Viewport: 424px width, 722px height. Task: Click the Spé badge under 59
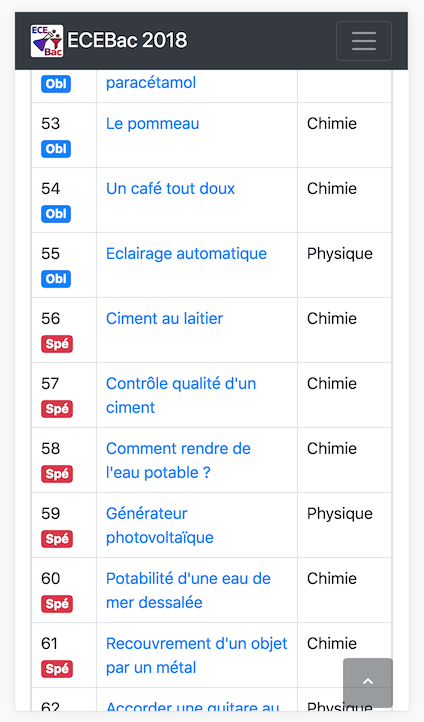click(x=57, y=539)
